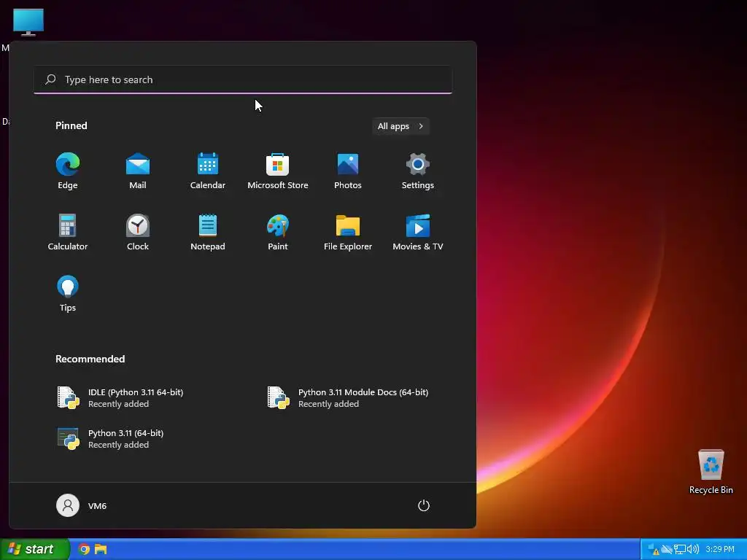Launch the Mail app

(x=138, y=171)
